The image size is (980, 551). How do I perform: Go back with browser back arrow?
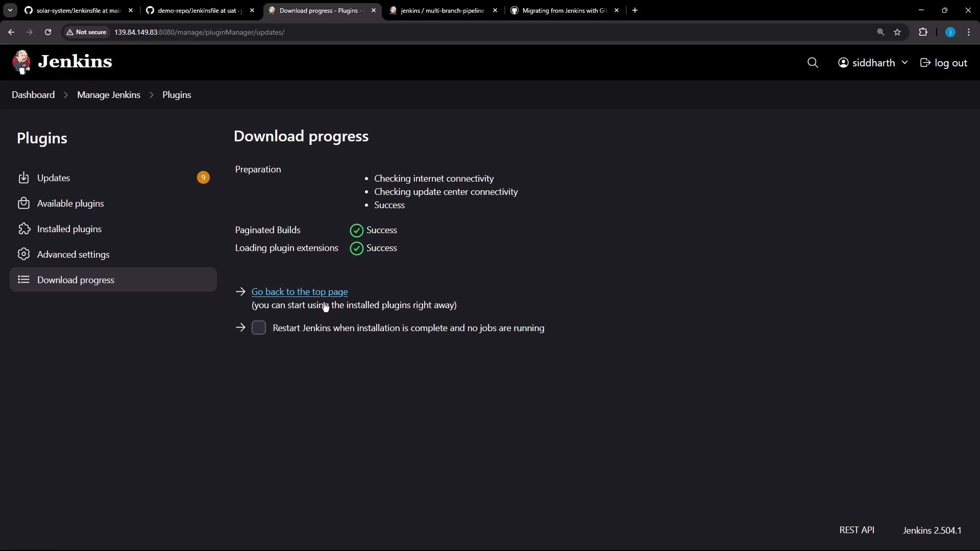pos(11,32)
